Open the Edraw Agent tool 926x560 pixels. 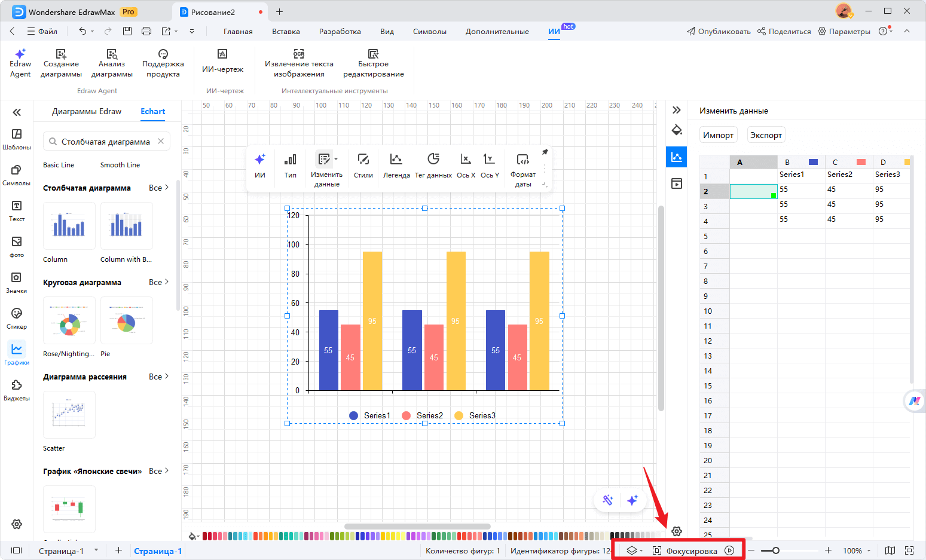click(x=20, y=63)
